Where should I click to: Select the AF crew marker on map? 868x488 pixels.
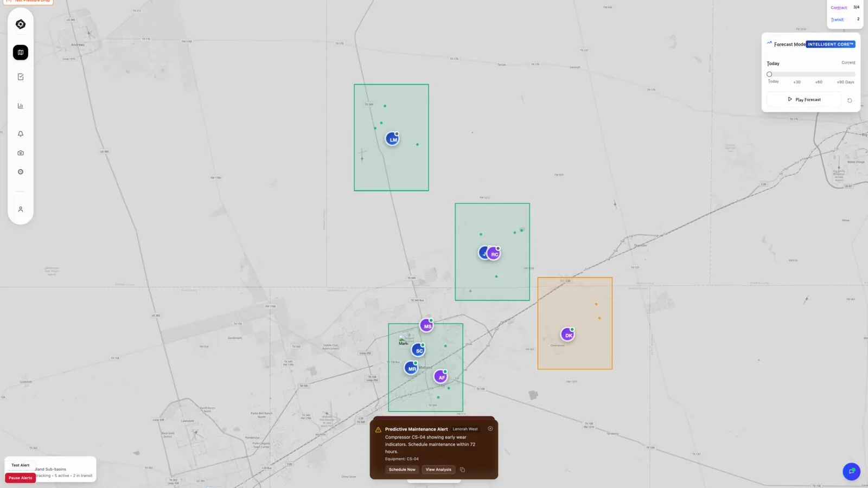[x=441, y=377]
